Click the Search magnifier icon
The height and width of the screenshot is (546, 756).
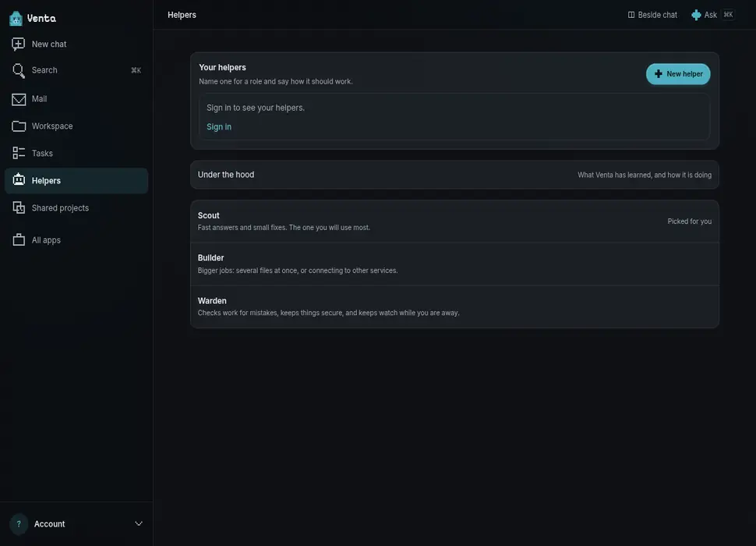tap(19, 70)
